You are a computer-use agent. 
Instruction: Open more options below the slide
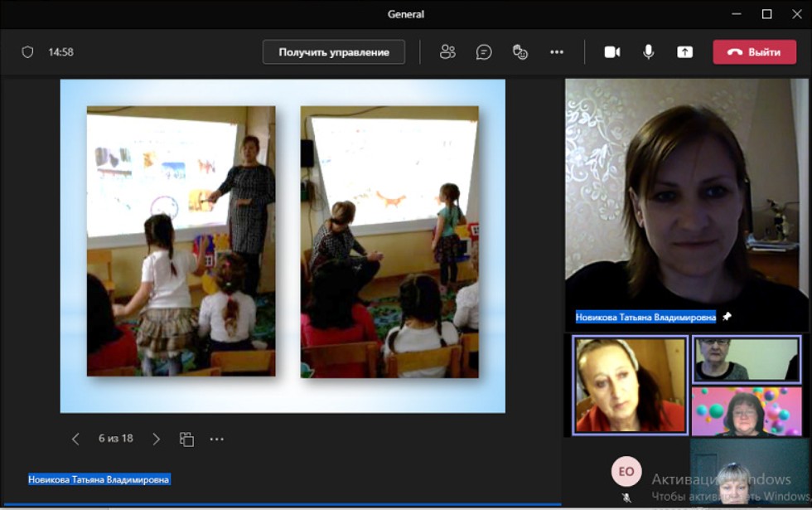point(216,439)
